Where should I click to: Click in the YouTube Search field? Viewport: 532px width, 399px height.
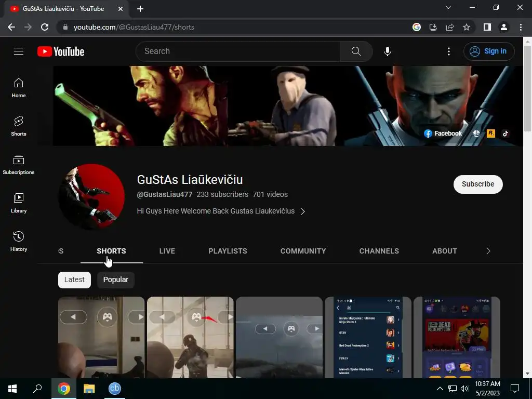[x=238, y=51]
